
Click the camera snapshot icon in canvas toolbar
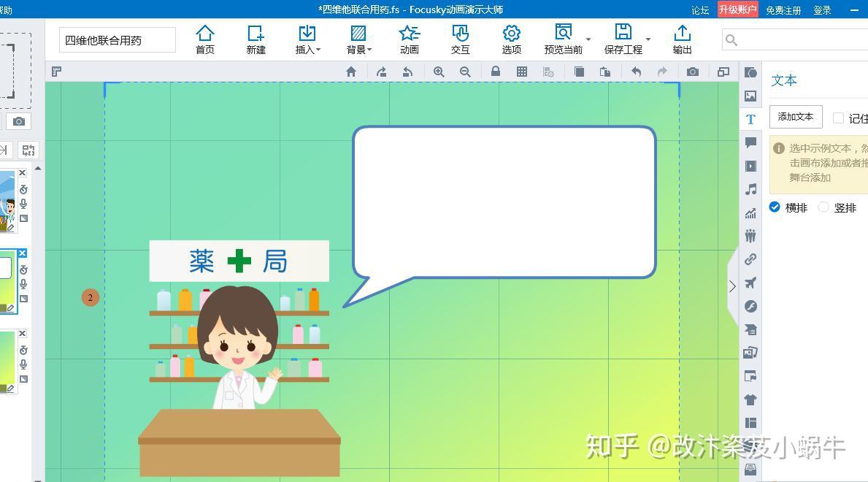tap(693, 72)
